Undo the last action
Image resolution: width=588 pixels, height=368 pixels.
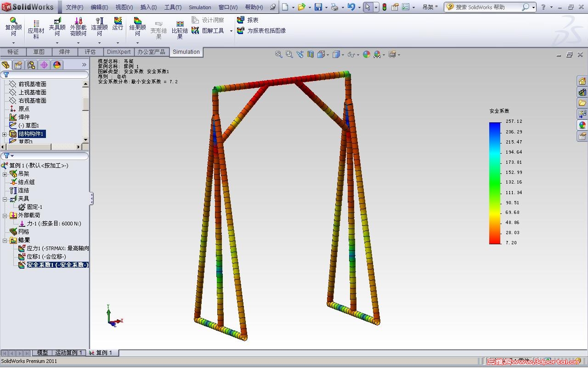tap(351, 7)
